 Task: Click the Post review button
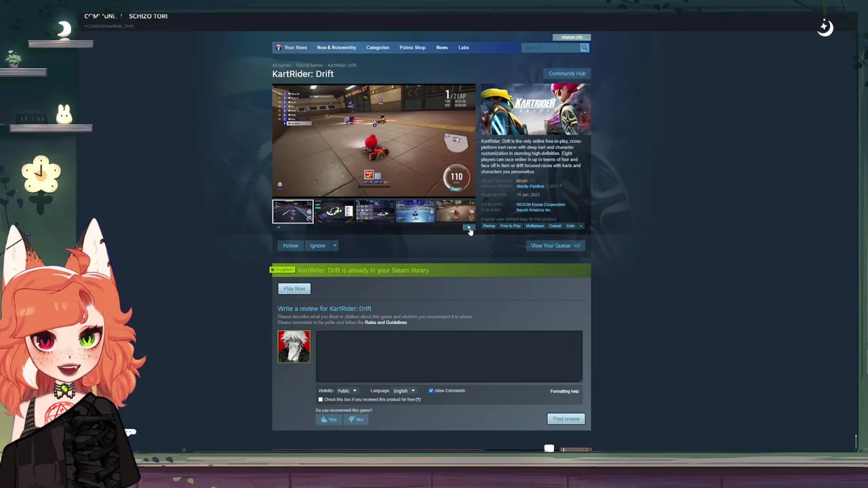[x=566, y=419]
